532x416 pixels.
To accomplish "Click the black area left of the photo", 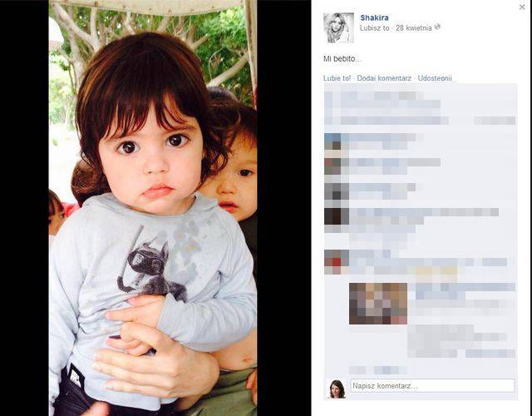I will [24, 208].
